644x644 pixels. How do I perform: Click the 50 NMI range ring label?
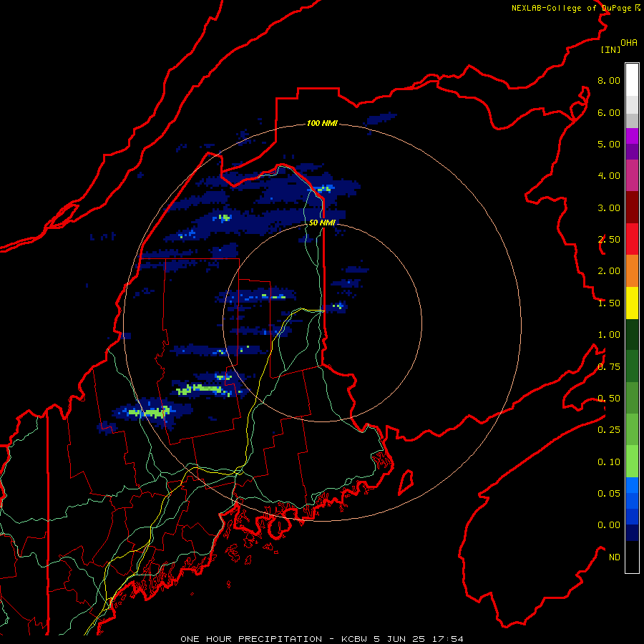tap(322, 223)
